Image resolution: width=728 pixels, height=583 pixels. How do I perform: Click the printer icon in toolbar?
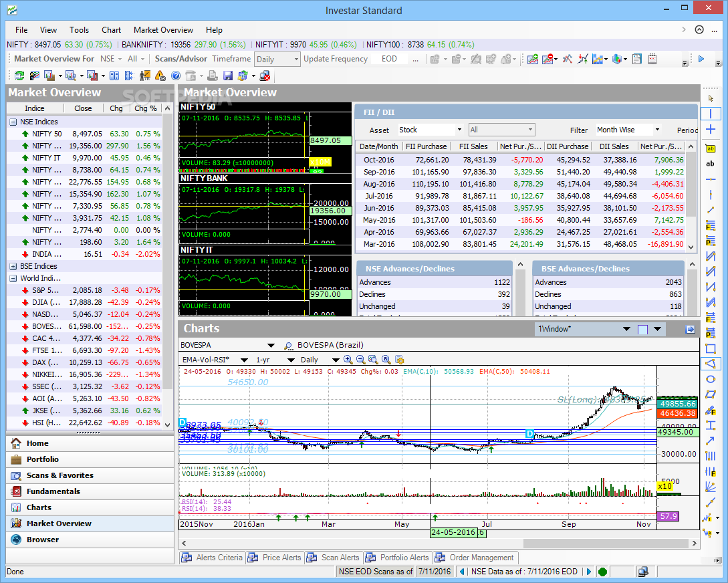click(x=212, y=76)
